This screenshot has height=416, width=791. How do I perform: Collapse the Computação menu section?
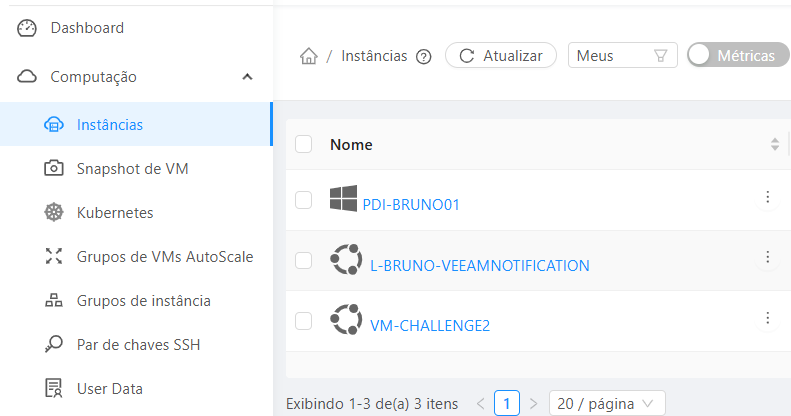tap(247, 76)
